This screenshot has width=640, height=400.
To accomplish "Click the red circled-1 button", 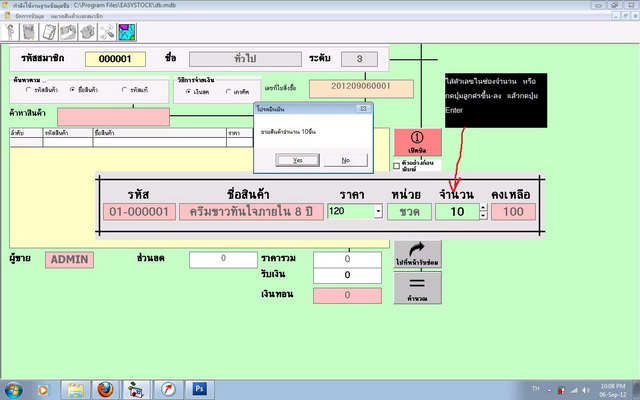I will click(416, 142).
